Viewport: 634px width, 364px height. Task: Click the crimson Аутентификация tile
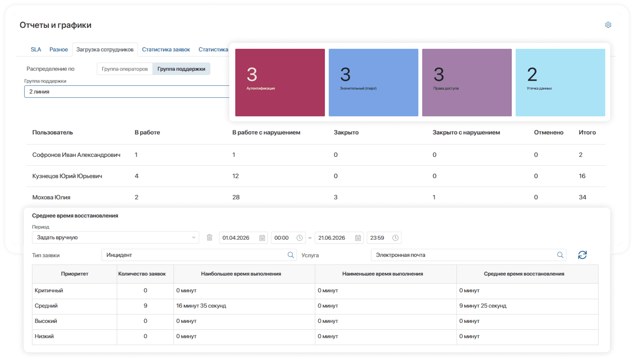pos(280,83)
